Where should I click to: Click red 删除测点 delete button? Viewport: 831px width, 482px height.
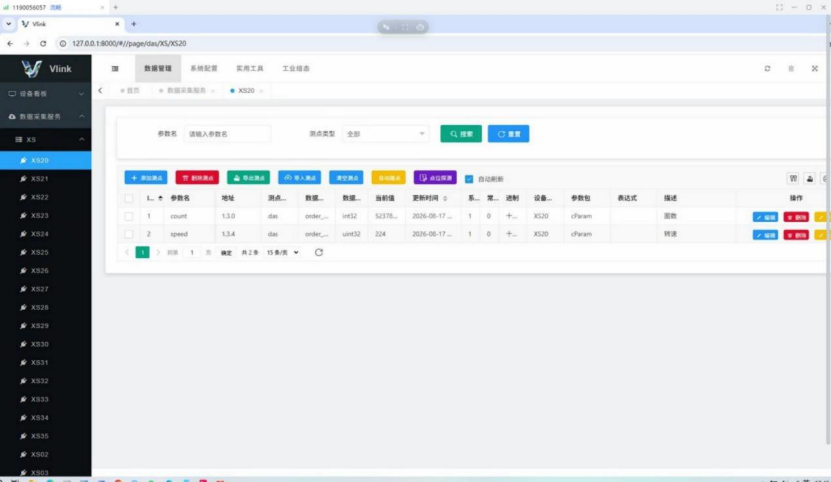point(197,178)
